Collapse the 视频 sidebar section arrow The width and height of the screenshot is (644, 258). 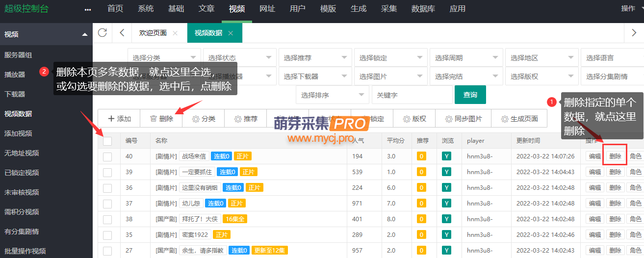pyautogui.click(x=85, y=34)
